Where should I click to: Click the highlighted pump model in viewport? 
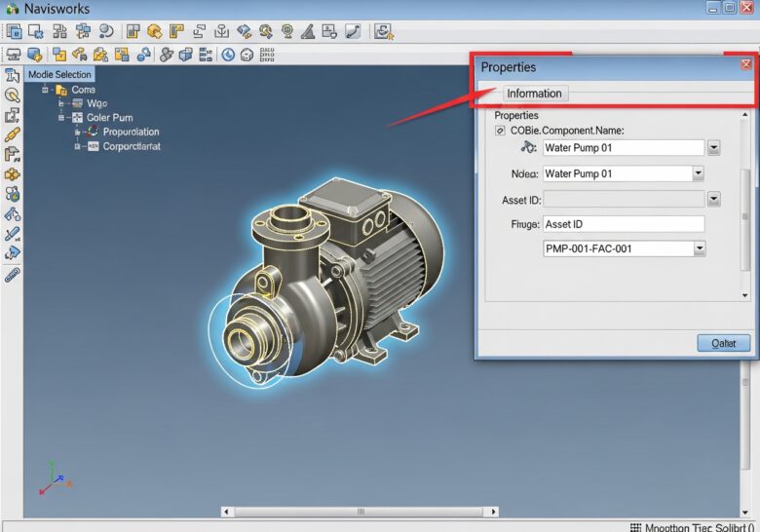(x=327, y=281)
